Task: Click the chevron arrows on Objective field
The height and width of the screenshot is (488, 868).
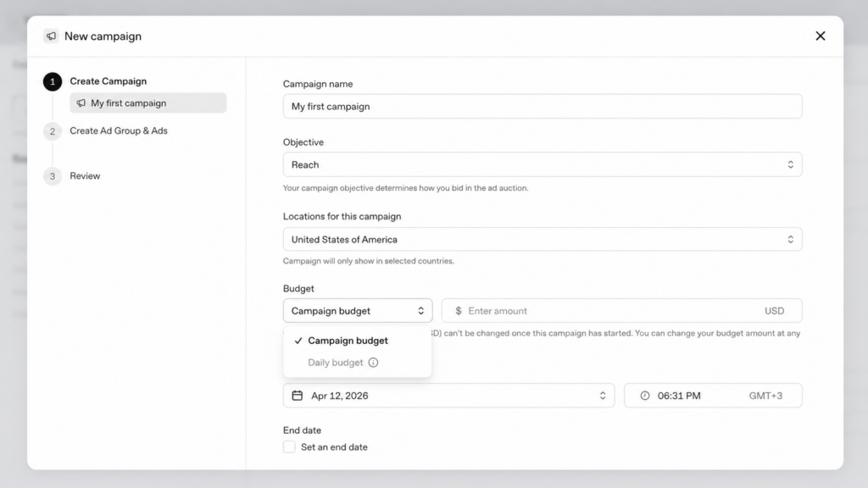Action: (790, 164)
